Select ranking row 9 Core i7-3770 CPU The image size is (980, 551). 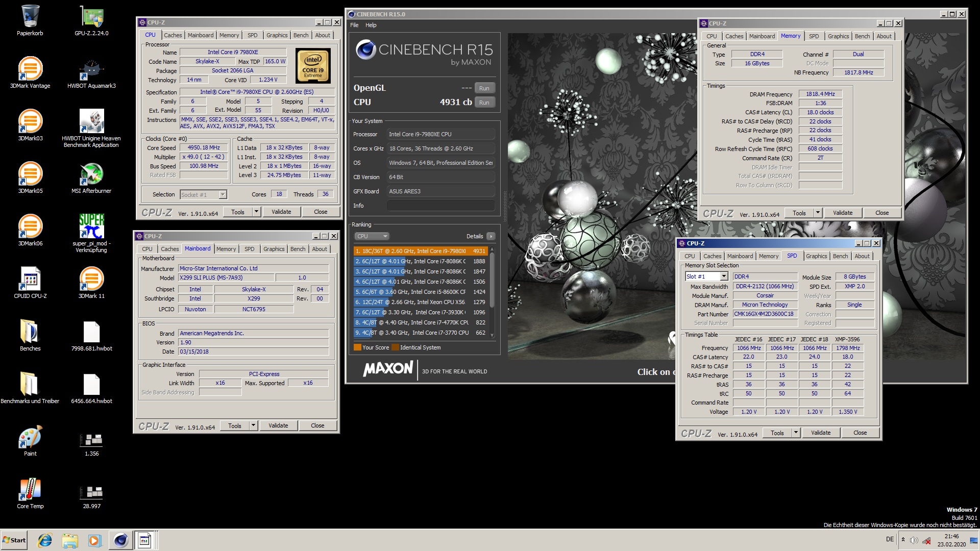421,333
